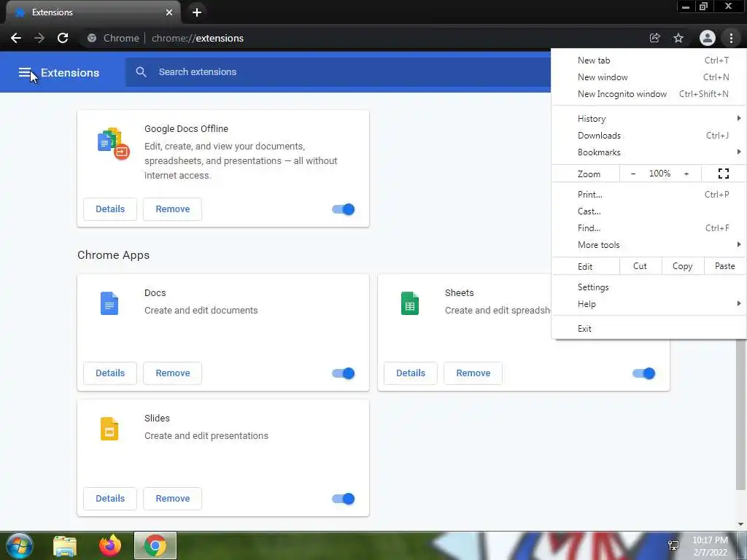Click the 100% zoom value

click(659, 174)
